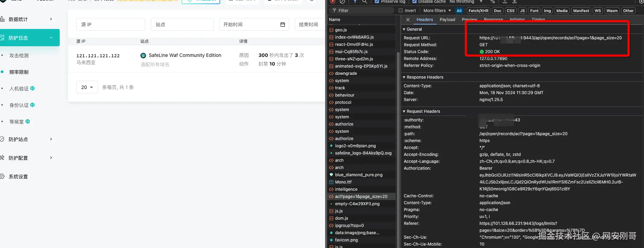This screenshot has width=644, height=248.
Task: Filter requests by Doc type
Action: click(x=498, y=11)
